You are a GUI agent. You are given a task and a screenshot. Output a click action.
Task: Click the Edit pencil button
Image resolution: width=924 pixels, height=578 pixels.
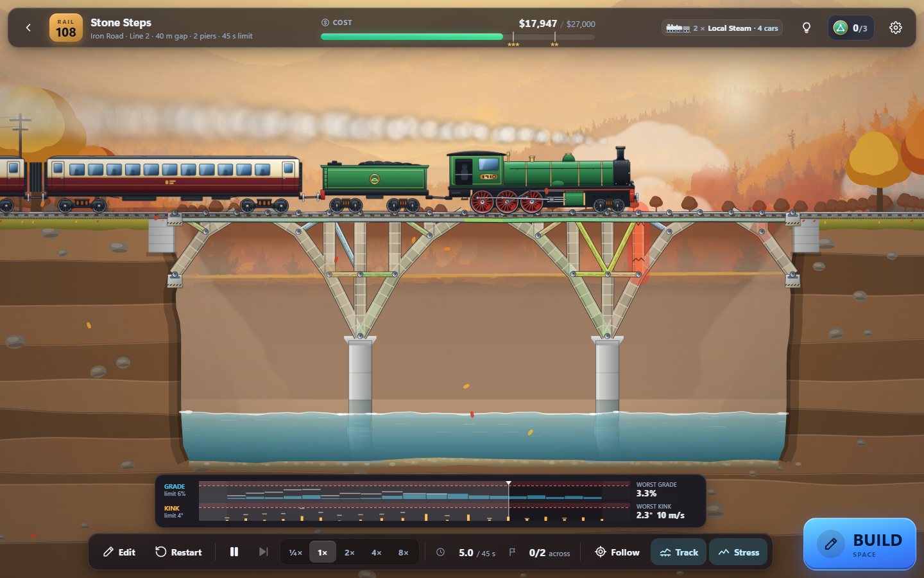[x=119, y=552]
